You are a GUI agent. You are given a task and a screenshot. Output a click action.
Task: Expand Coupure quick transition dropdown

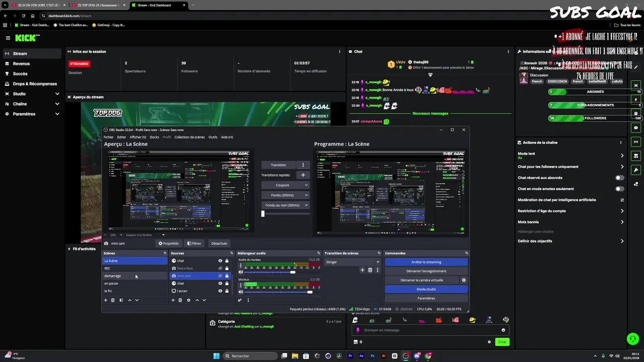[285, 185]
